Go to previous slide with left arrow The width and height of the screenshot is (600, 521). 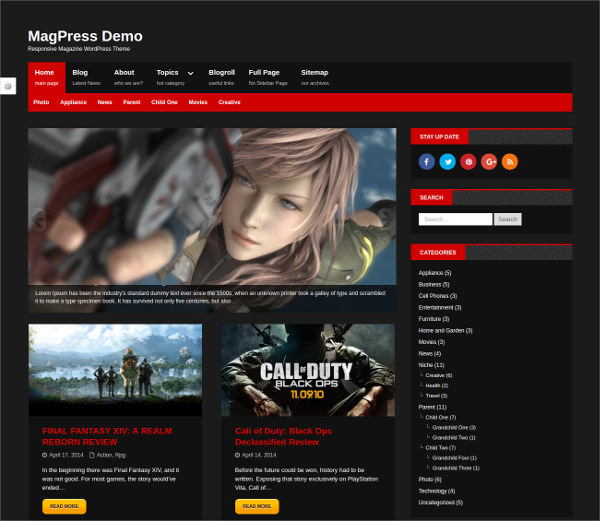[x=39, y=220]
